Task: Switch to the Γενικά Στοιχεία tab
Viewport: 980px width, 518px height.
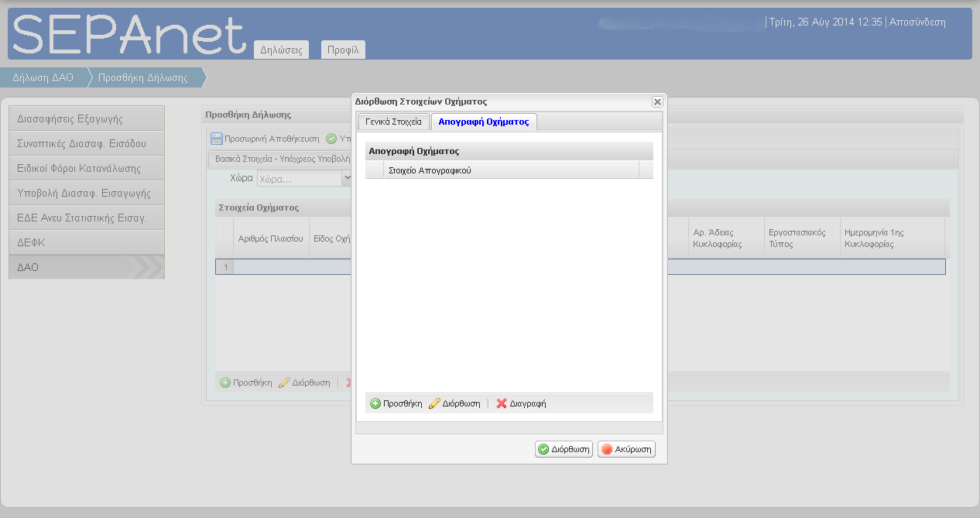Action: 393,122
